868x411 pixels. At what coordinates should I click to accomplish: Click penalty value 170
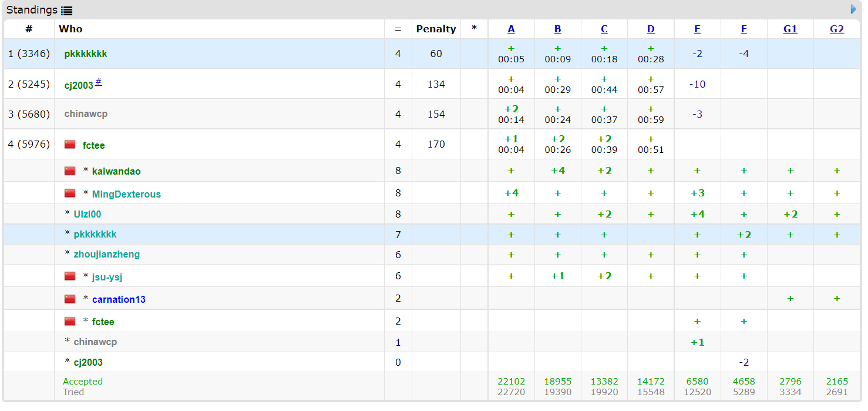point(436,144)
